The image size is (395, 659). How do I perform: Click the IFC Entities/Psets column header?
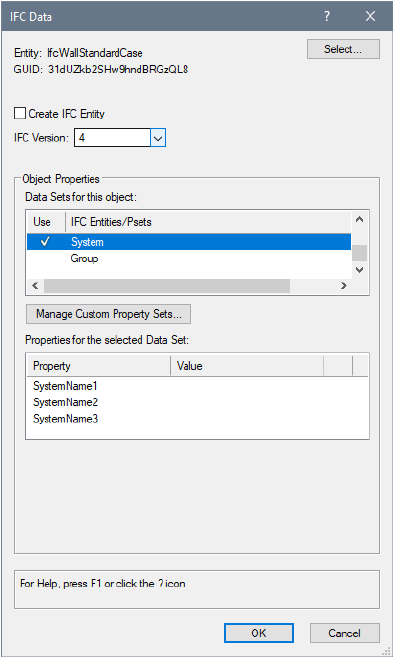[208, 222]
